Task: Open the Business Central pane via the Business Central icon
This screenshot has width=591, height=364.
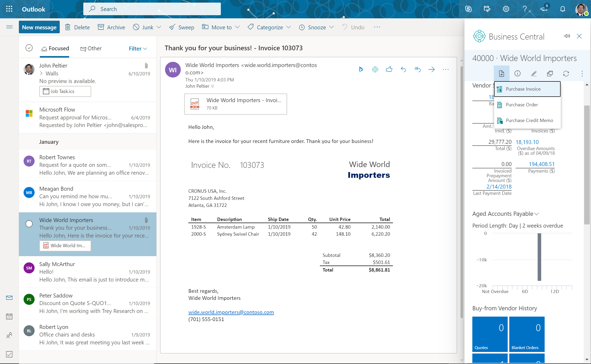Action: 375,69
